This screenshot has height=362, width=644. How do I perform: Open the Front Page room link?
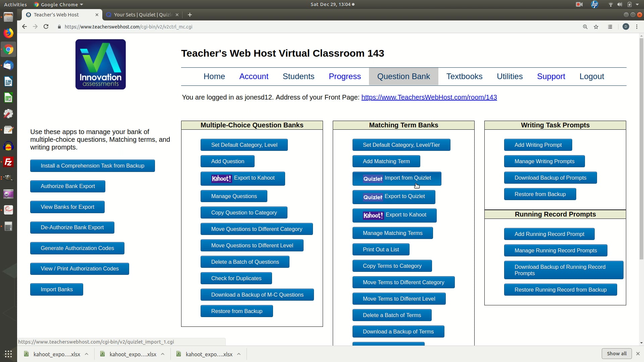(x=429, y=97)
